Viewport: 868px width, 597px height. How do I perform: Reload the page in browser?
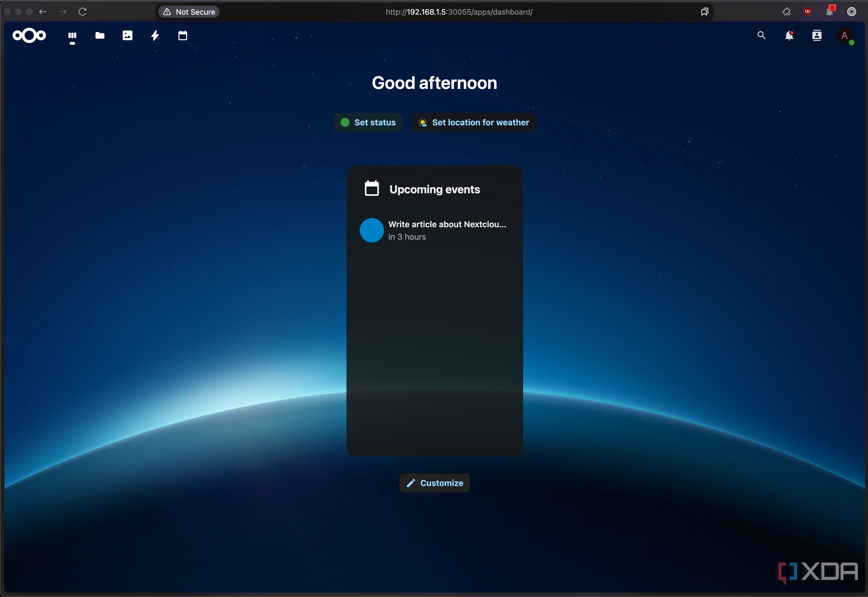[83, 12]
